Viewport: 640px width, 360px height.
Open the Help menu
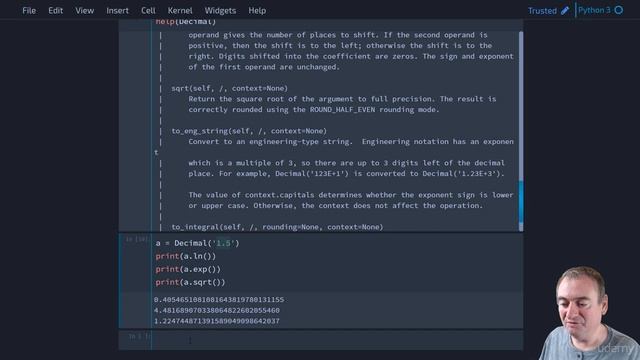[x=257, y=11]
